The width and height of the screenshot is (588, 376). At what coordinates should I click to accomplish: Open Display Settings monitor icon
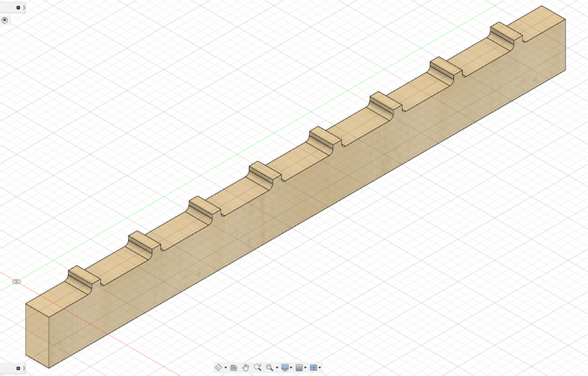(x=285, y=368)
